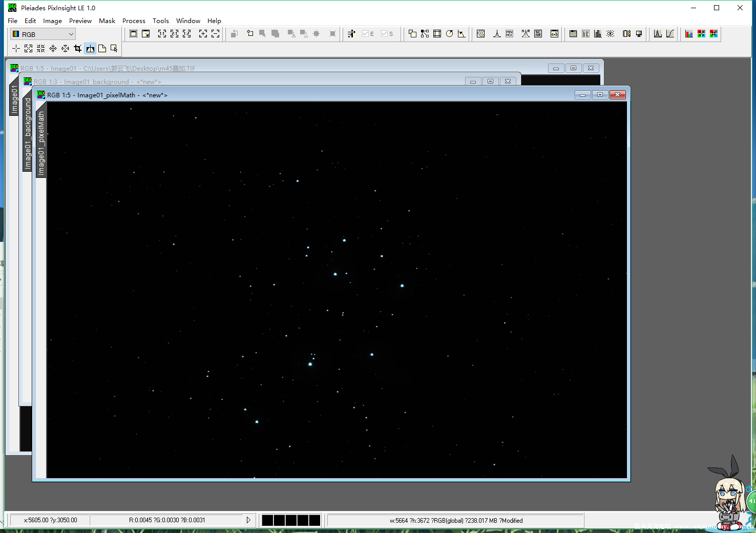Set zoom to 1:1 with toolbar icon
Viewport: 756px width, 533px height.
[x=162, y=34]
